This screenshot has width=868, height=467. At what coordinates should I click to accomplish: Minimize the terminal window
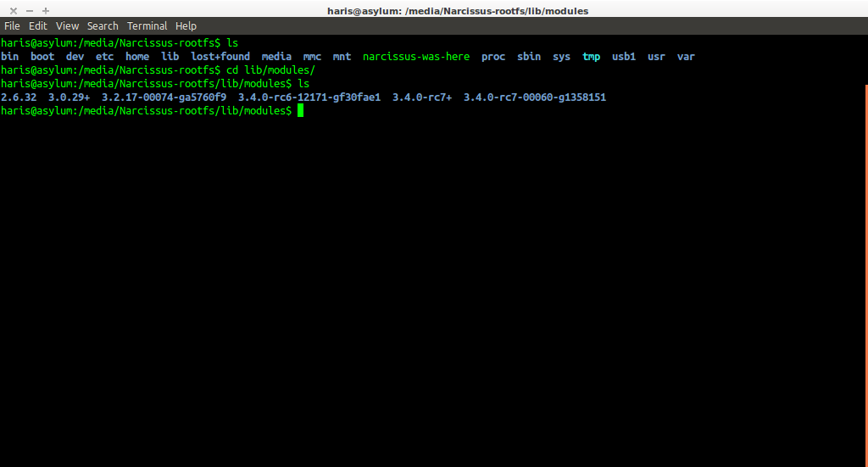(x=30, y=10)
